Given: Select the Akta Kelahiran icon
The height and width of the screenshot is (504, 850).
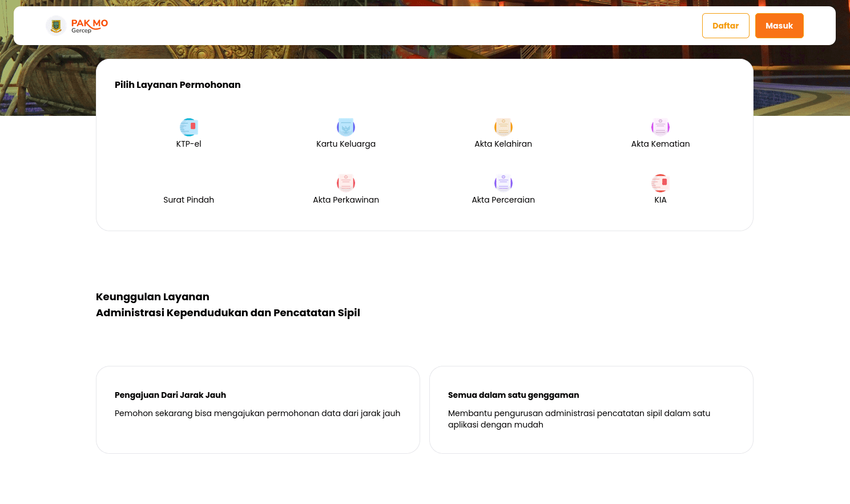Looking at the screenshot, I should (x=503, y=127).
